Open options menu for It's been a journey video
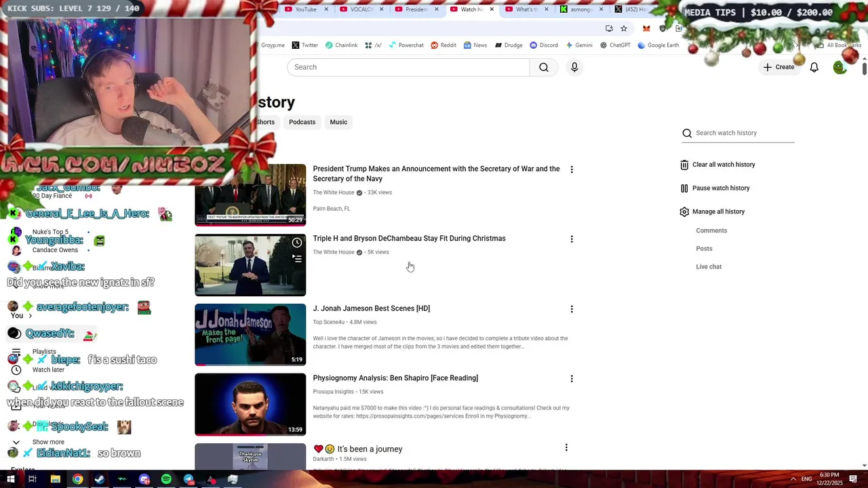 pyautogui.click(x=566, y=447)
